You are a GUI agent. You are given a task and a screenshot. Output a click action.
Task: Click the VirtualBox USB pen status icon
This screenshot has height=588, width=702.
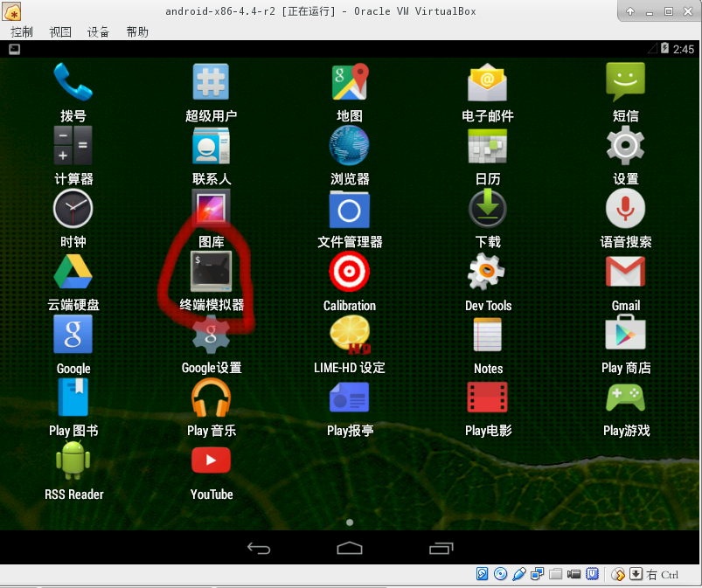click(x=519, y=574)
